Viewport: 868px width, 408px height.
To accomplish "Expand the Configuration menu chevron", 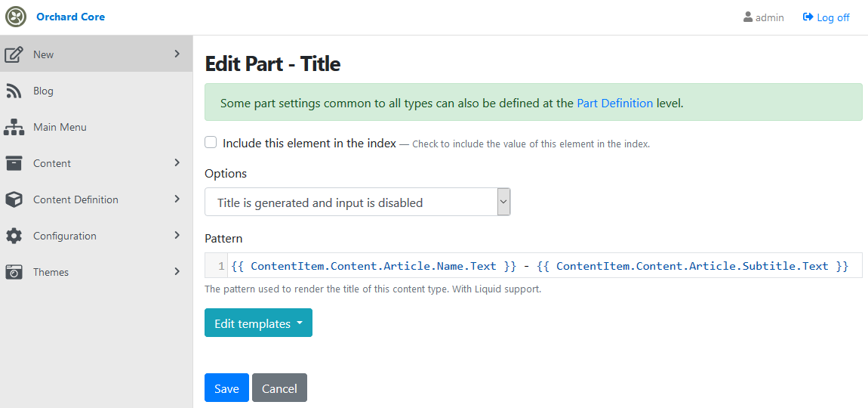I will (177, 235).
